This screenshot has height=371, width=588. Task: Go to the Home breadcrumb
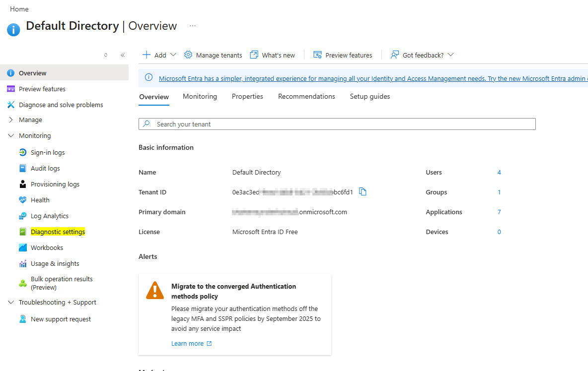point(19,9)
